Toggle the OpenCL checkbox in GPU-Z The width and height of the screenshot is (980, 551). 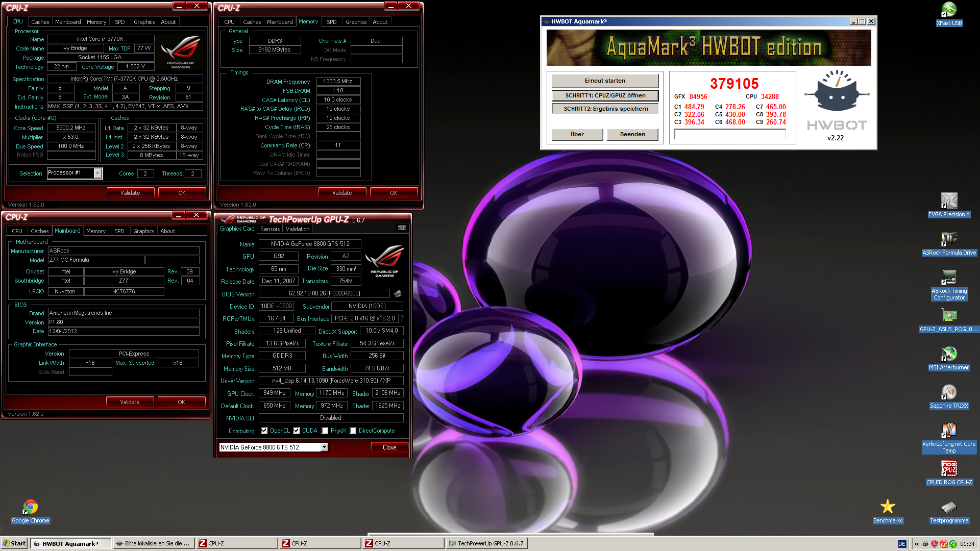point(264,431)
